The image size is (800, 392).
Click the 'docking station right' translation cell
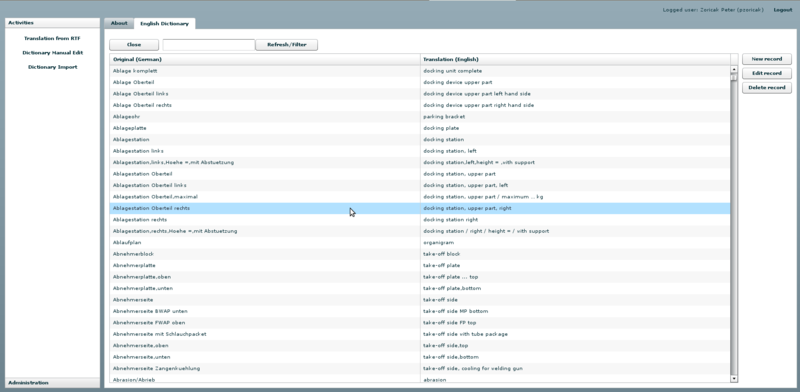point(576,219)
